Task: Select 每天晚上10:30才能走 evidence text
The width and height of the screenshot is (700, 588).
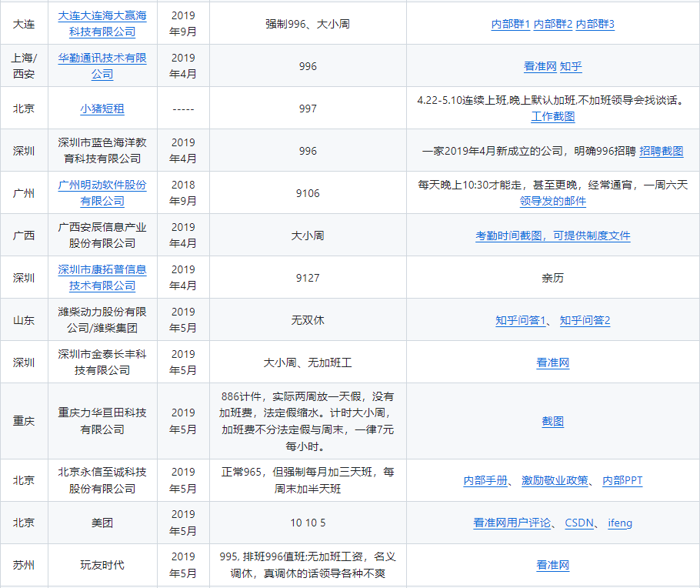Action: coord(552,185)
